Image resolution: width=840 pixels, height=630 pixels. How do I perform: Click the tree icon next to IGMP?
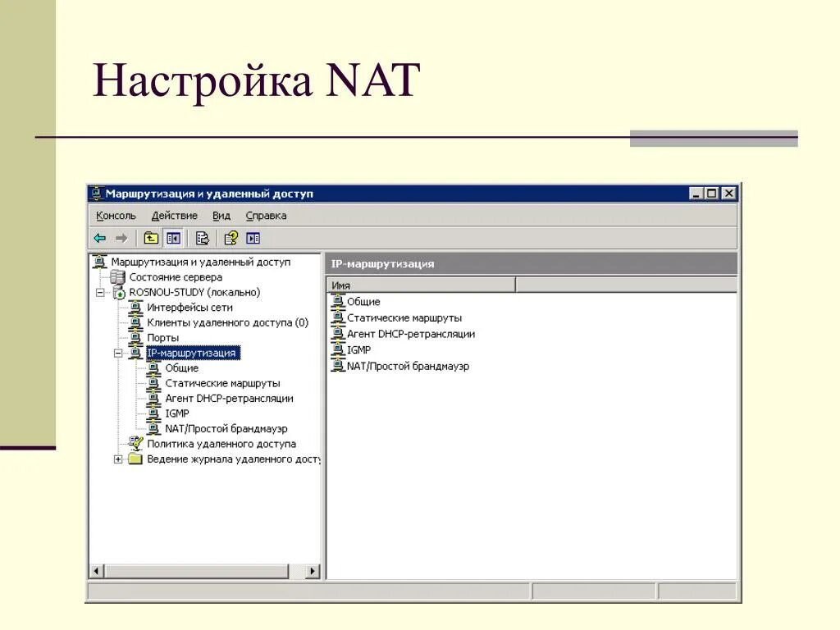(x=153, y=413)
